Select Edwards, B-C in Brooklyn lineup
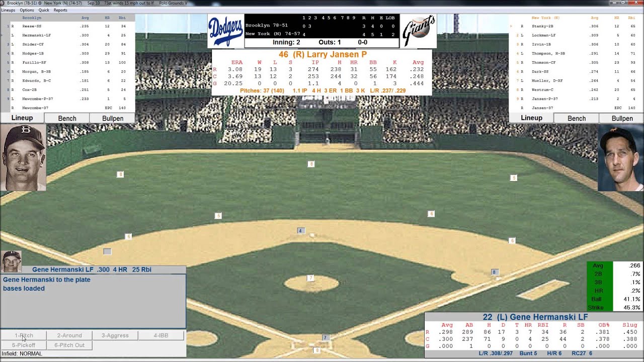The width and height of the screenshot is (644, 362). point(67,80)
